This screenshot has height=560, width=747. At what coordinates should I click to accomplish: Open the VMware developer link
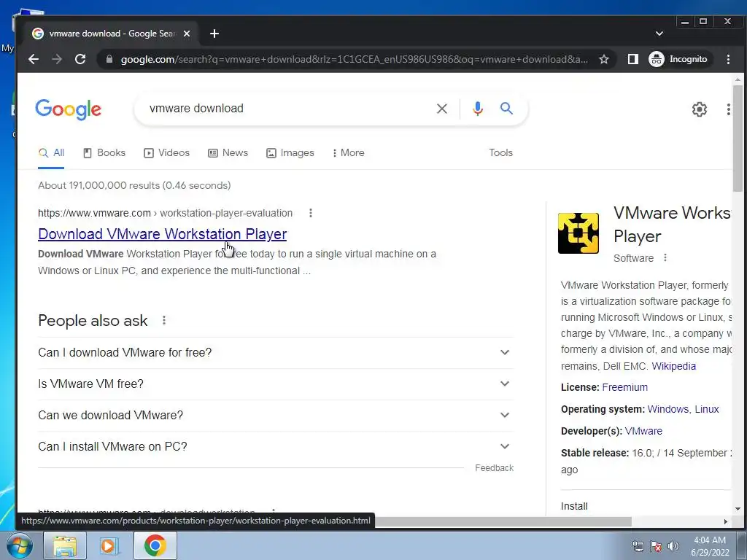[643, 431]
